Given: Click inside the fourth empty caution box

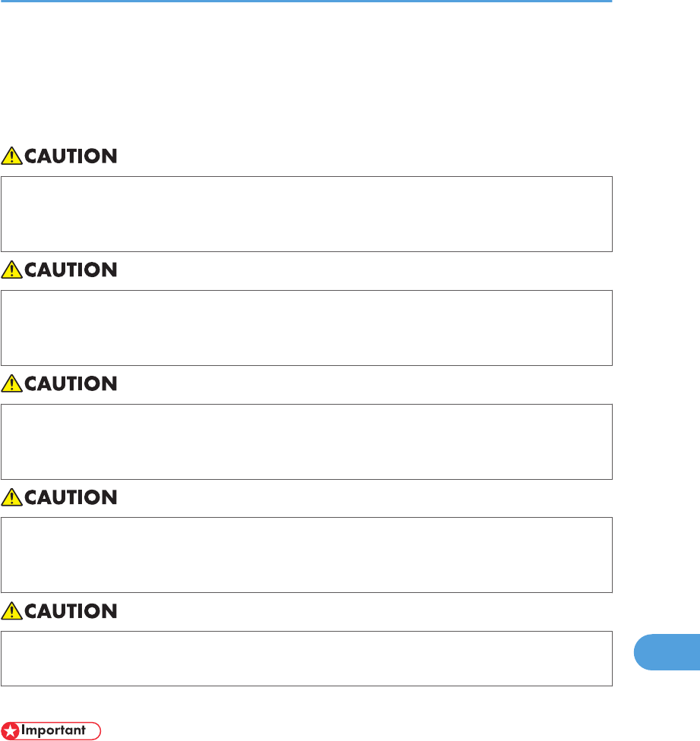Looking at the screenshot, I should coord(306,555).
